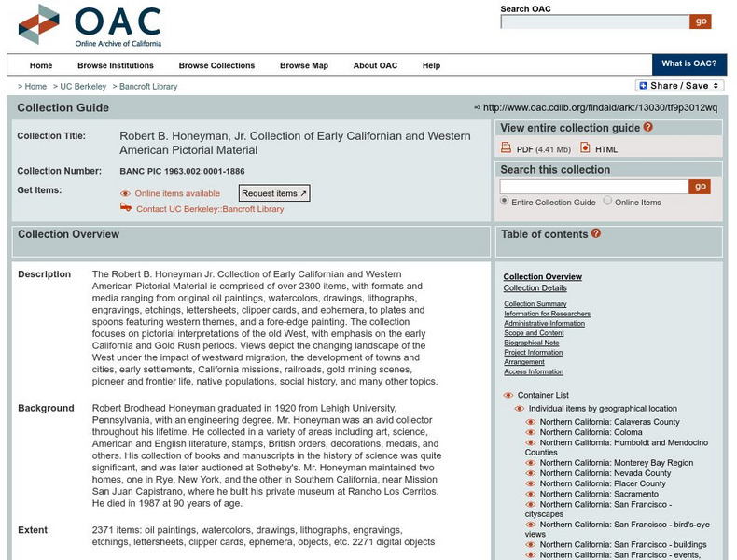The height and width of the screenshot is (560, 737).
Task: Select Entire Collection Guide radio button
Action: click(504, 201)
